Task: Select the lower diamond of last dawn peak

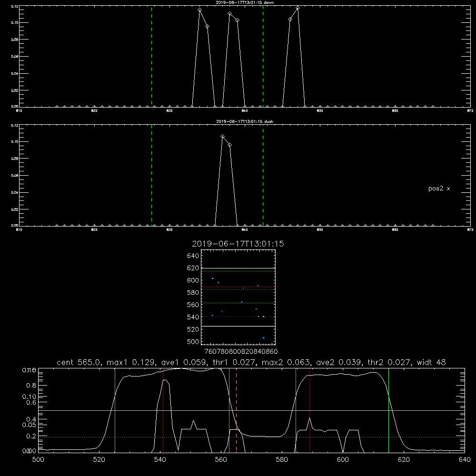Action: 290,20
